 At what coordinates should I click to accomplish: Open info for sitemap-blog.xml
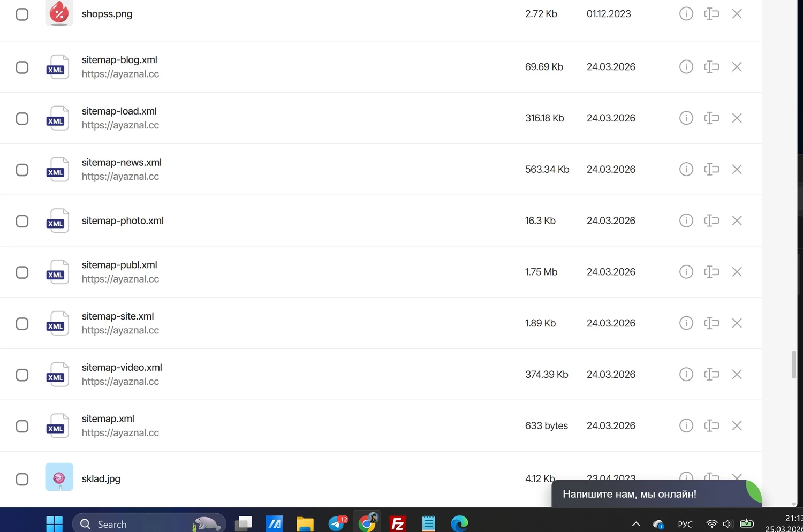point(686,67)
